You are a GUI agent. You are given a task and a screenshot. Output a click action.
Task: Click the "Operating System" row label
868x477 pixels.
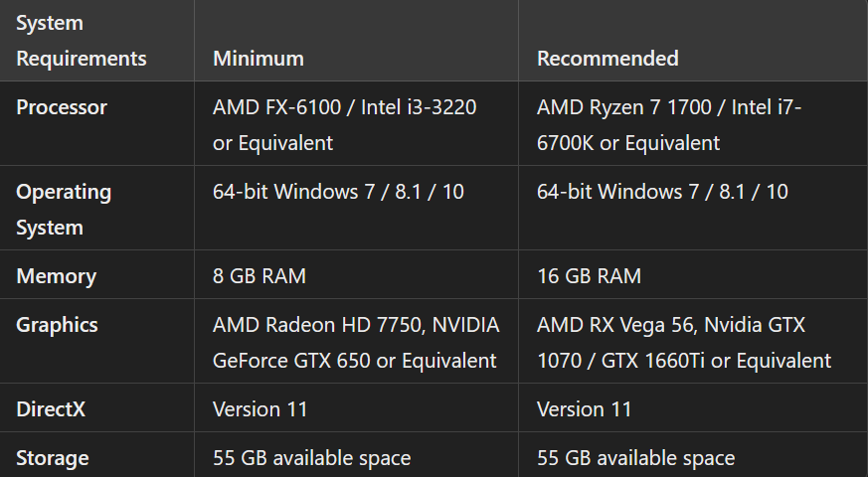(x=64, y=209)
